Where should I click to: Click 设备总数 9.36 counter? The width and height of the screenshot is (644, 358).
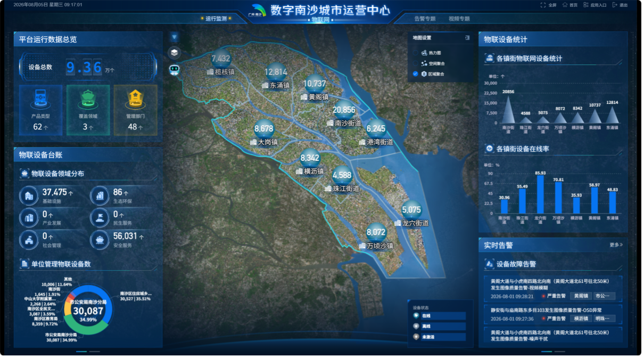pos(88,67)
